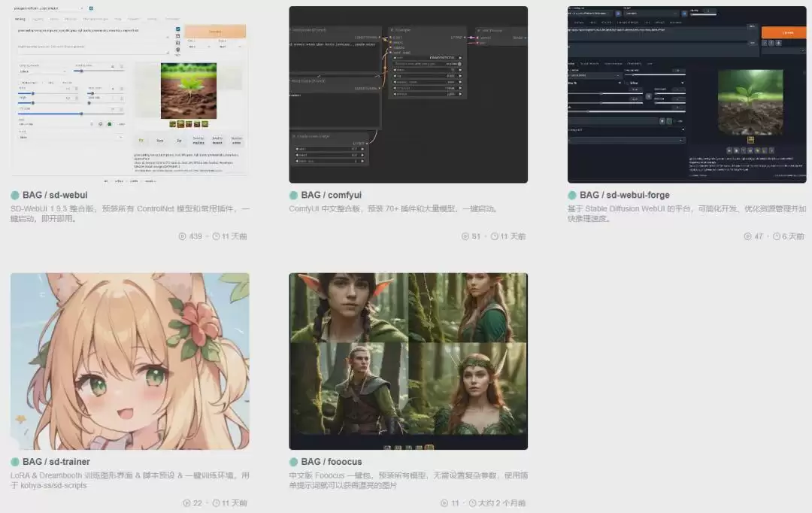Open the BAG / fooocus title link
Screen dimensions: 812x513
[332, 462]
